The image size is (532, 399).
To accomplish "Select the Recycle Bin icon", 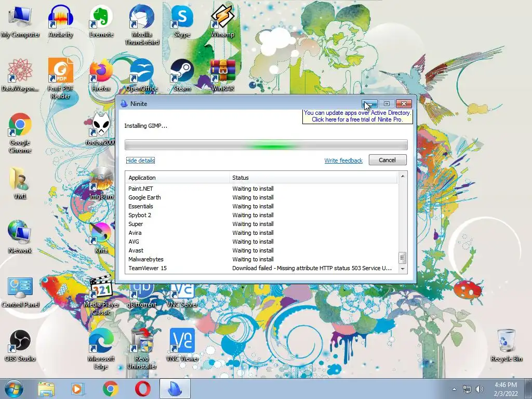I will tap(506, 345).
